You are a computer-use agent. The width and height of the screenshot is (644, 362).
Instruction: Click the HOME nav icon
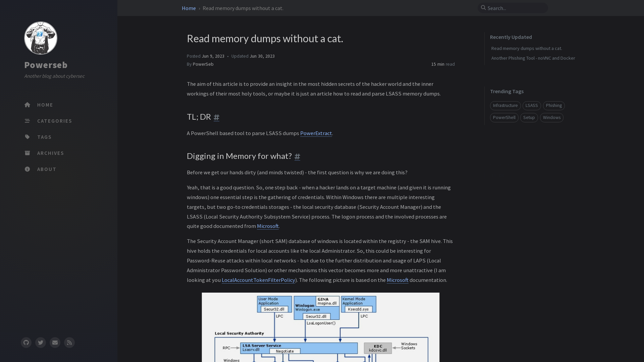[28, 105]
